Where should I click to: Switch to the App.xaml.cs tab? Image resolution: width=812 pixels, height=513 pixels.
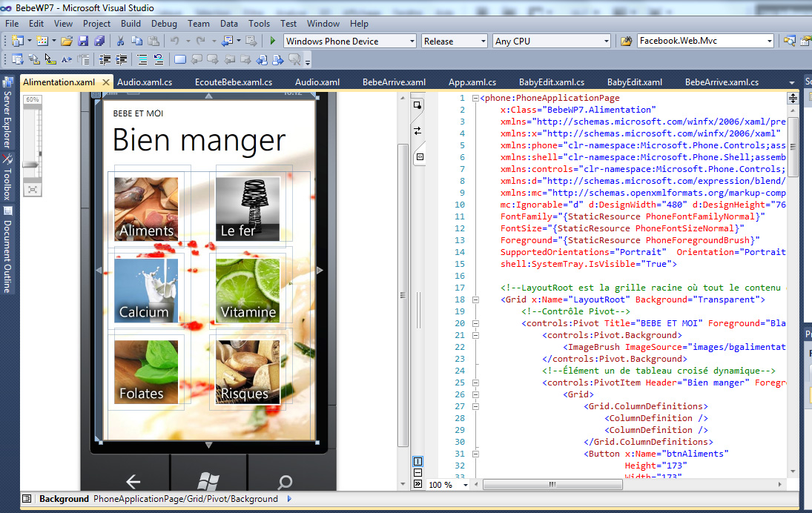(472, 82)
